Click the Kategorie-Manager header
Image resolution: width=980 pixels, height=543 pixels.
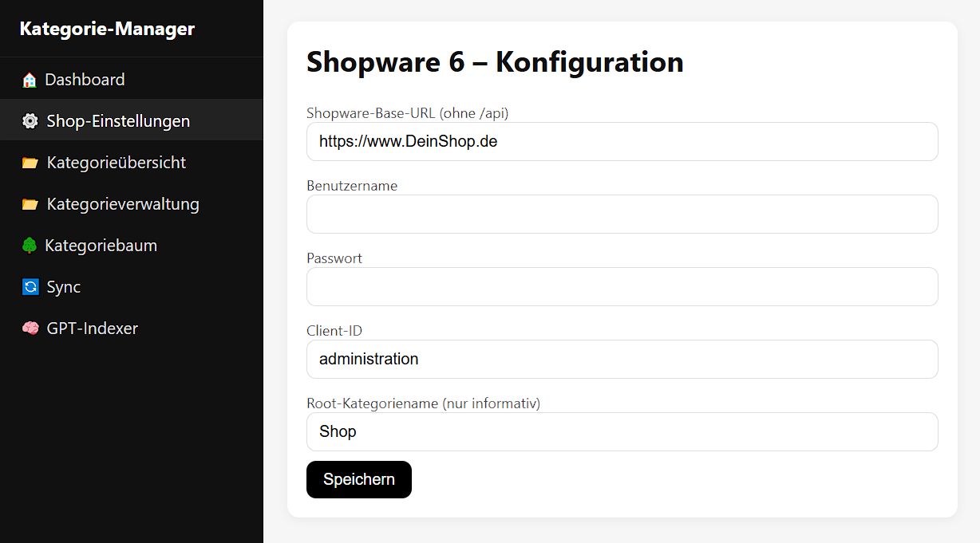(x=105, y=28)
